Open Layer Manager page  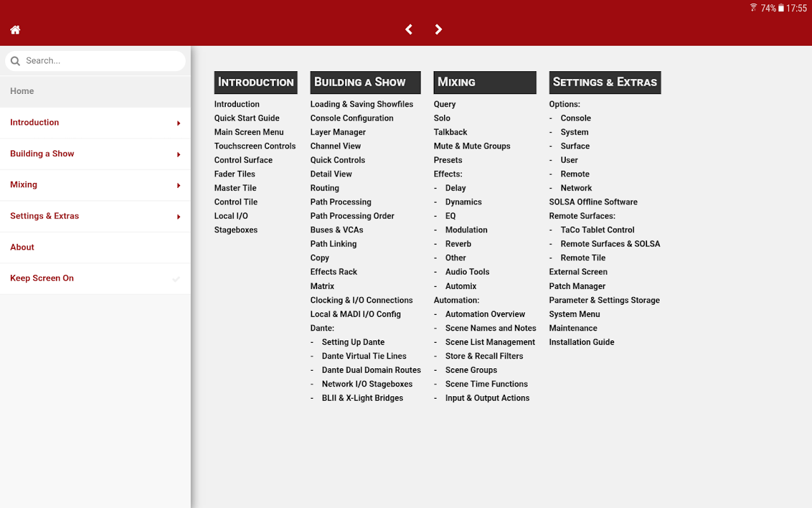pos(338,132)
